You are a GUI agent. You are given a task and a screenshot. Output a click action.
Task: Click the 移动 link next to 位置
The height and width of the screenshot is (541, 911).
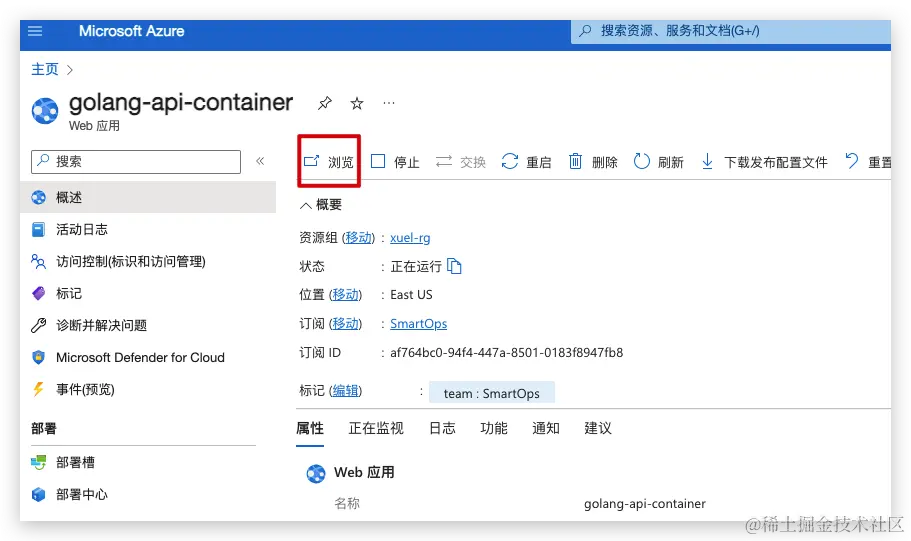[345, 295]
